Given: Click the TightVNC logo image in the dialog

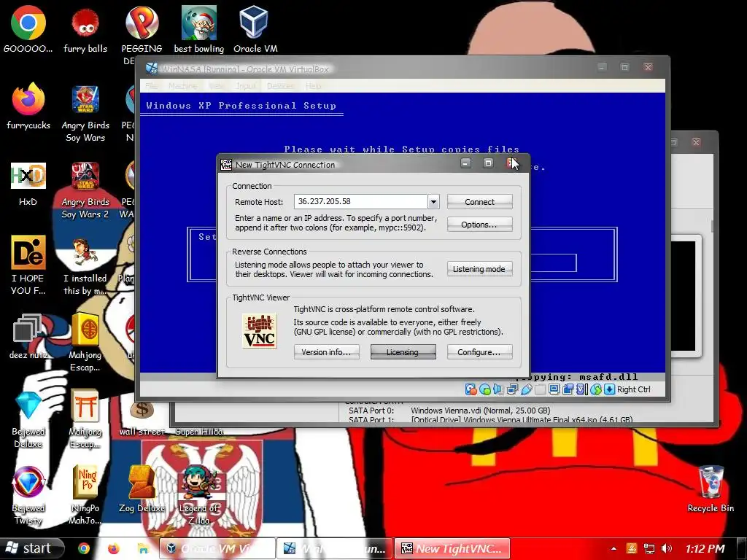Looking at the screenshot, I should point(260,331).
